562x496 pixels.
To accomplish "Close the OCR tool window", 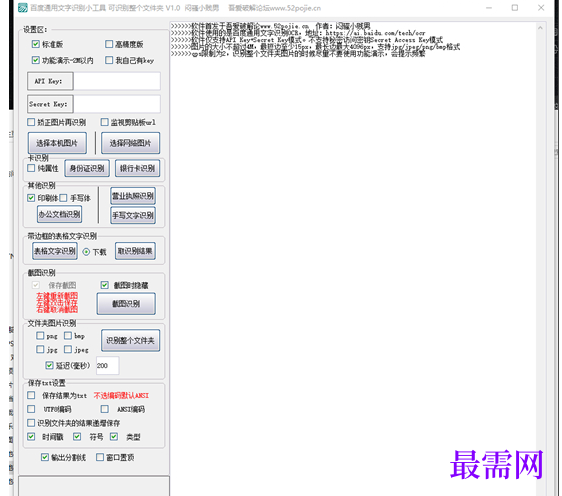I will tap(541, 8).
